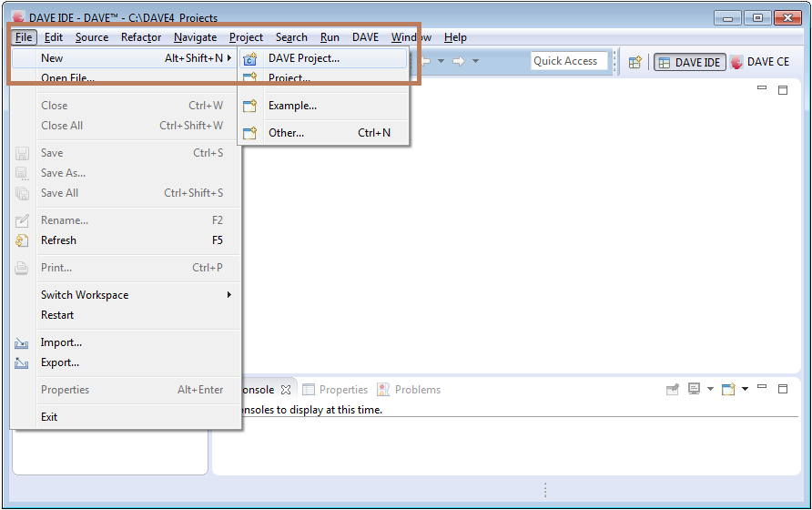Expand the New submenu arrow

click(228, 58)
